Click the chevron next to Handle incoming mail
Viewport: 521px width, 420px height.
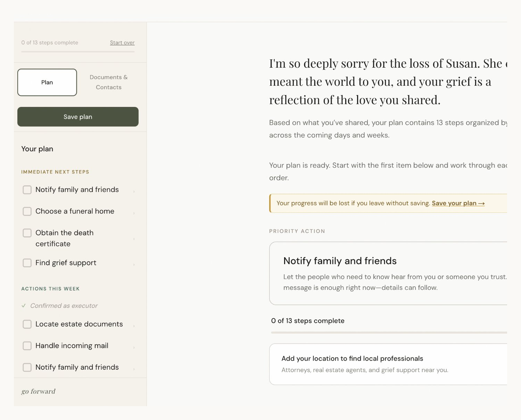134,347
